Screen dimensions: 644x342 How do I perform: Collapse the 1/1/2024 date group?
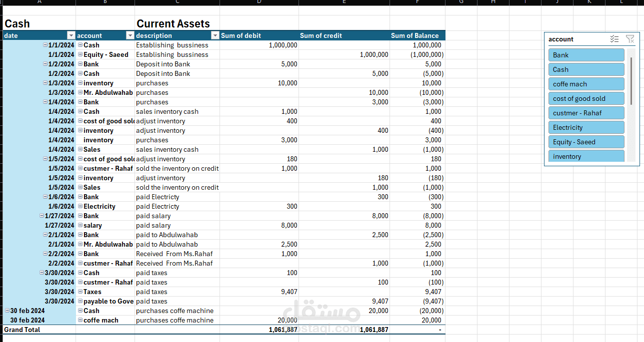(45, 45)
